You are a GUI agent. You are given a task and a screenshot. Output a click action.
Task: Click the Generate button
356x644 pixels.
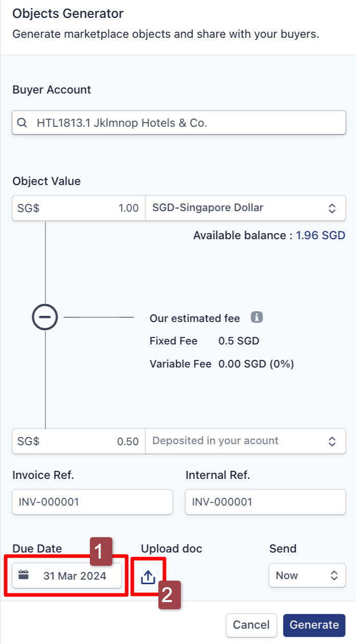pyautogui.click(x=314, y=625)
